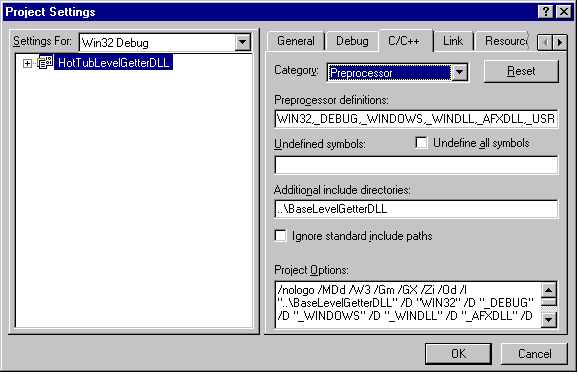This screenshot has width=578, height=374.
Task: Confirm with the OK button
Action: pyautogui.click(x=458, y=354)
